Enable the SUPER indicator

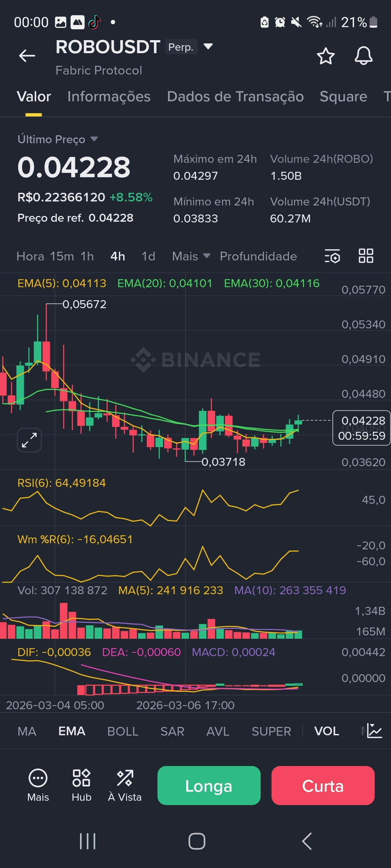coord(271,731)
